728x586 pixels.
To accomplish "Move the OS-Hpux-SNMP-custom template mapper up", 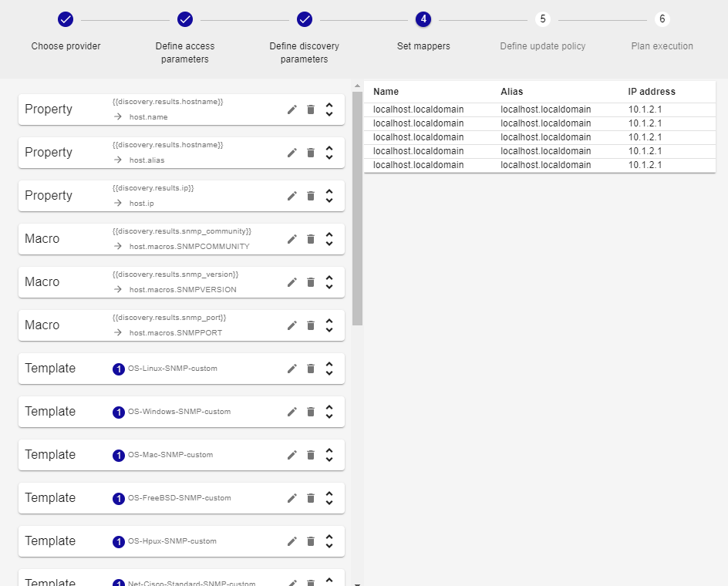I will [x=329, y=537].
